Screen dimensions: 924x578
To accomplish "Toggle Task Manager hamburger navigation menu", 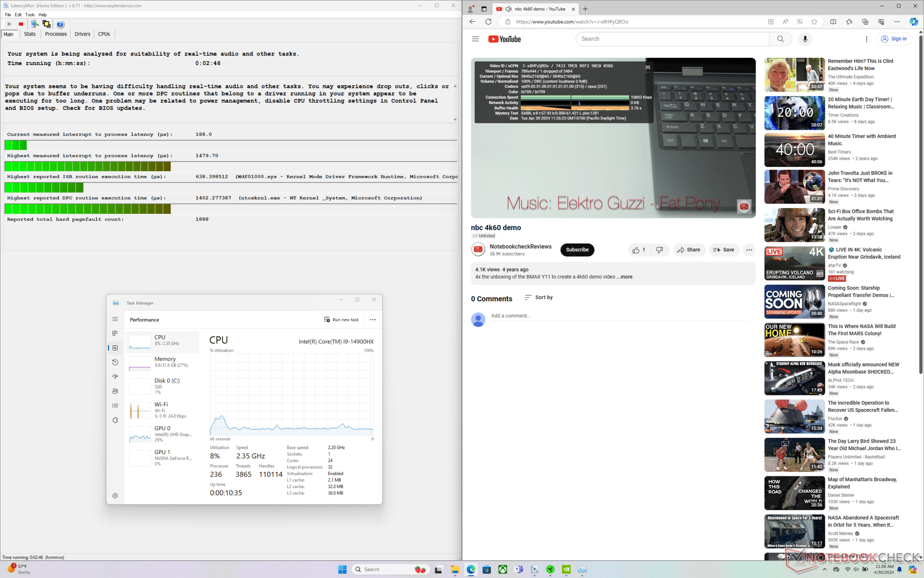I will [x=115, y=319].
